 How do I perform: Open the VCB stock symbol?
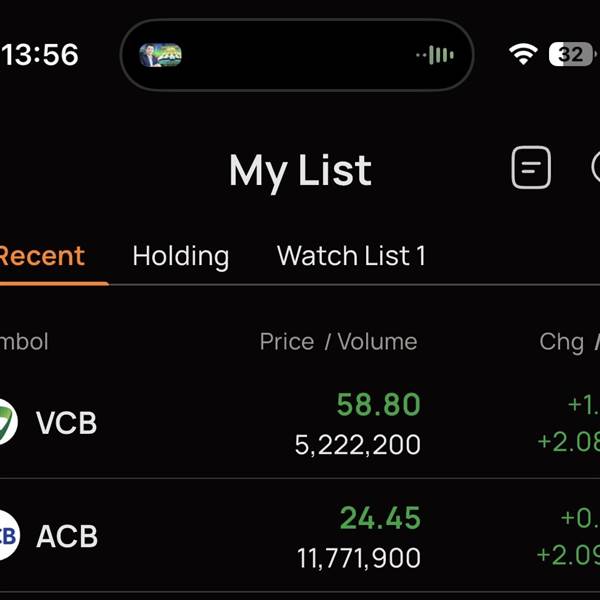tap(66, 423)
